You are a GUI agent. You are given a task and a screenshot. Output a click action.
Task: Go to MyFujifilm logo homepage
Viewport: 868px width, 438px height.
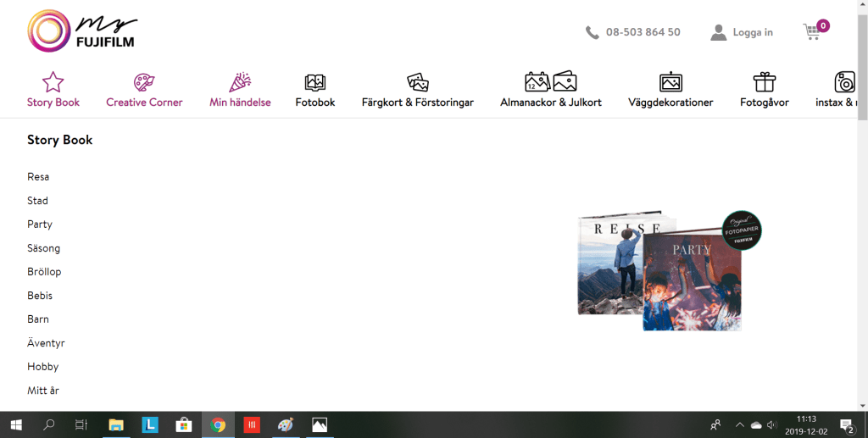tap(81, 31)
